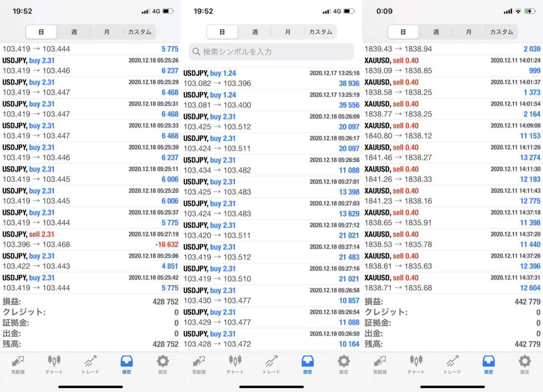Open USDJPY buy trade dated 2020.12.18 05:25:39

[90, 153]
